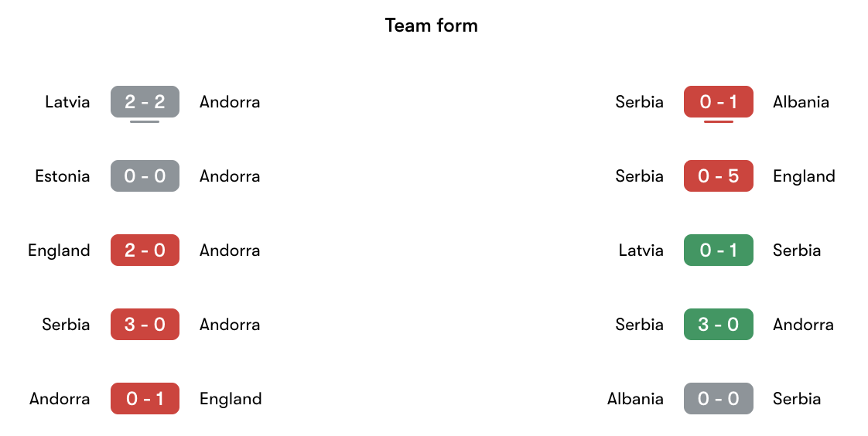
Task: Select Albania right of the red 0 - 1 score
Action: [801, 102]
